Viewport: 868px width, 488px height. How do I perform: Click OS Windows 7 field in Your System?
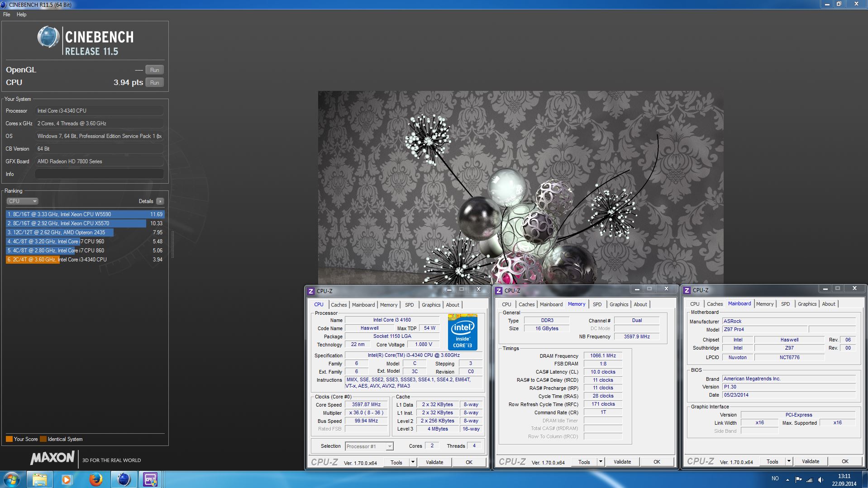99,136
